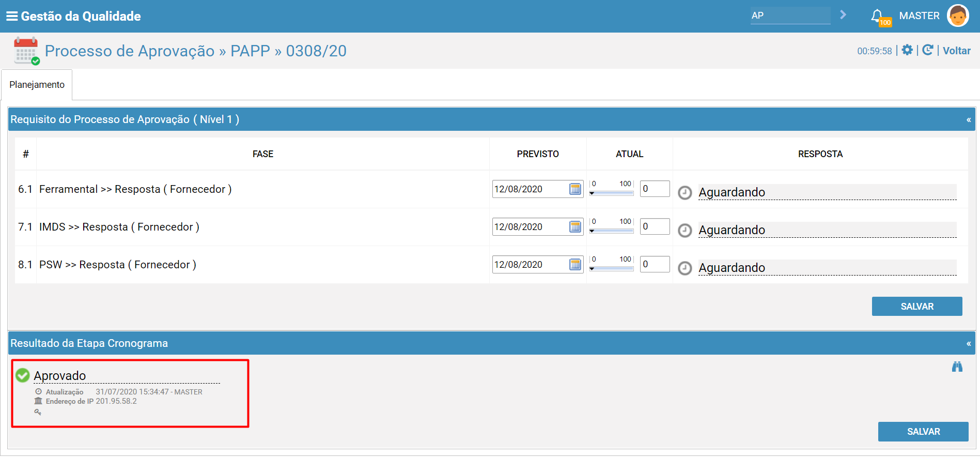
Task: Click the arrow next to the AP field
Action: (843, 15)
